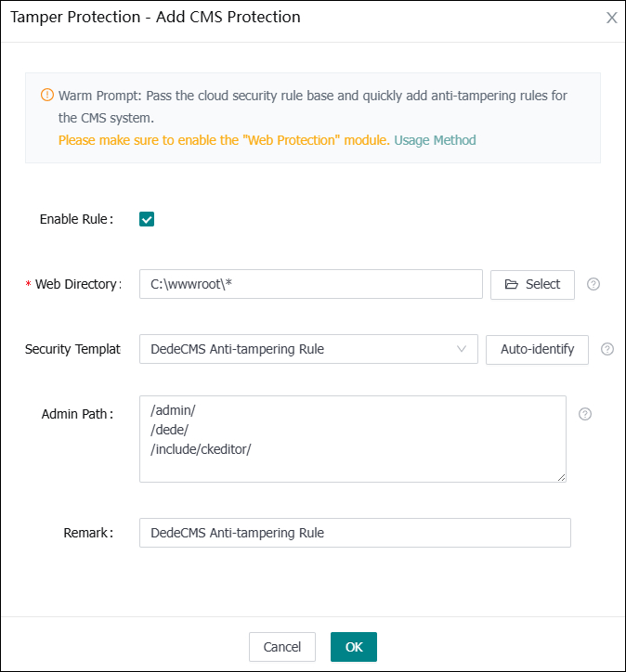Open help icon beside Admin Path box
Image resolution: width=626 pixels, height=672 pixels.
tap(585, 414)
